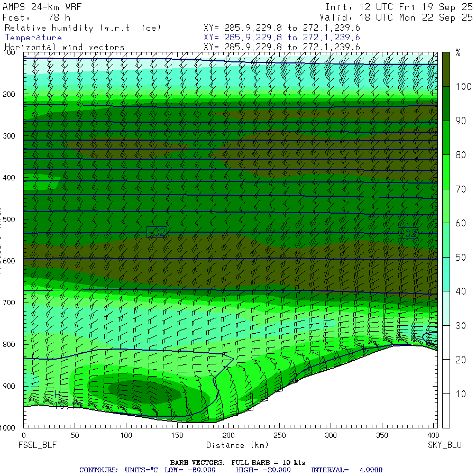The height and width of the screenshot is (476, 476).
Task: Click the pressure axis label '500'
Action: [x=9, y=219]
